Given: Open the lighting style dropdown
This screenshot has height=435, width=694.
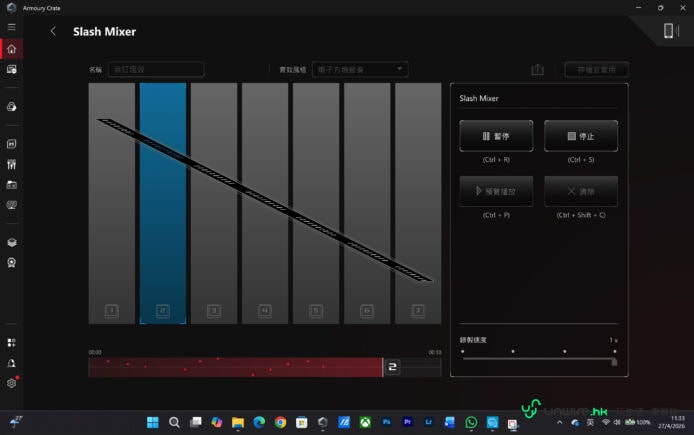Looking at the screenshot, I should click(360, 69).
